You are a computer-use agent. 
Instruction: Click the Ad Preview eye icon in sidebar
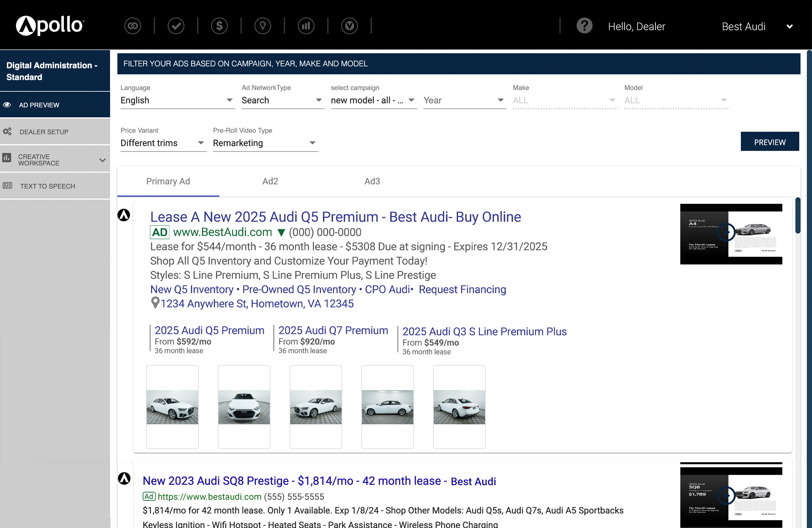(7, 105)
